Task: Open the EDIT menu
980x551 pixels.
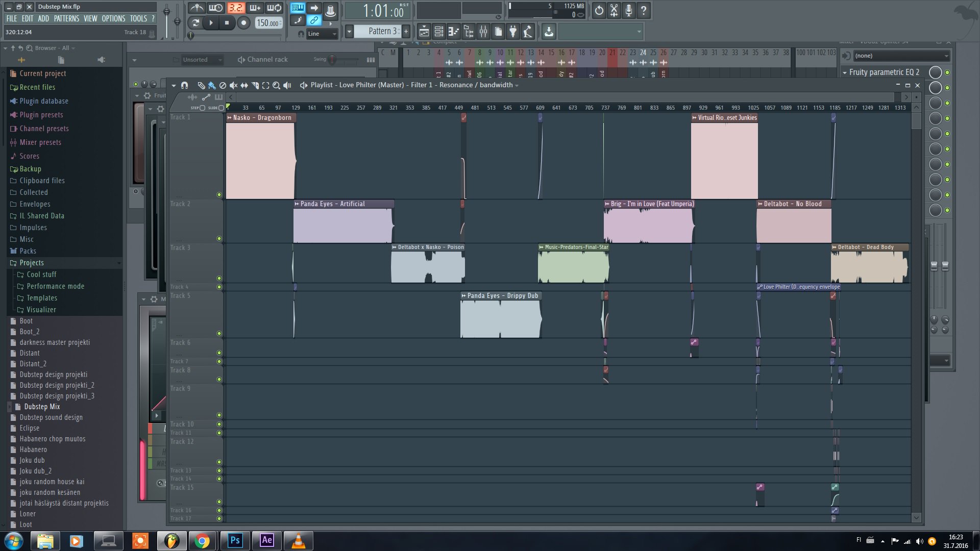Action: 28,18
